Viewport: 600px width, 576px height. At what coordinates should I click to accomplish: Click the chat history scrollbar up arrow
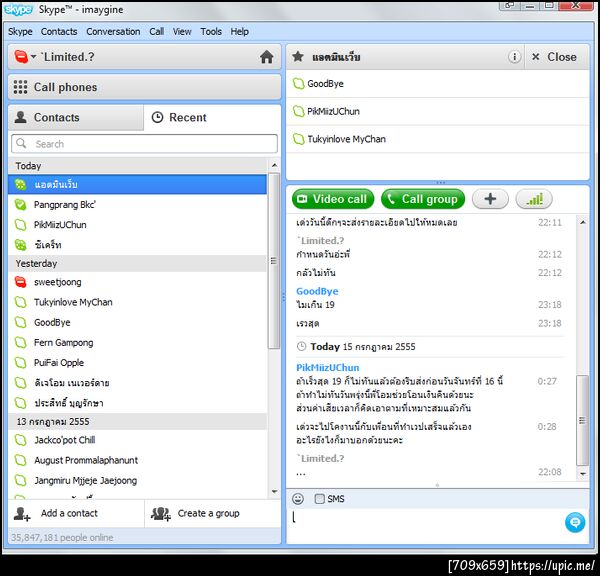[583, 222]
